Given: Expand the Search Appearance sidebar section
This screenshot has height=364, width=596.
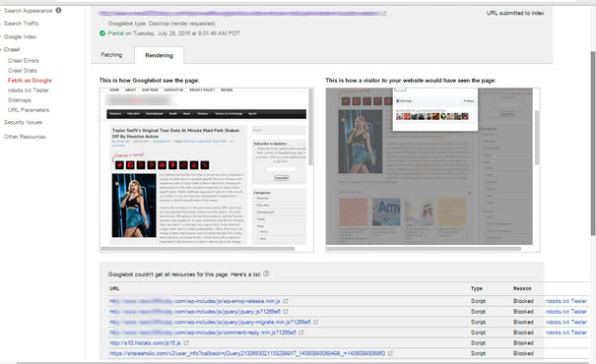Looking at the screenshot, I should click(x=28, y=11).
